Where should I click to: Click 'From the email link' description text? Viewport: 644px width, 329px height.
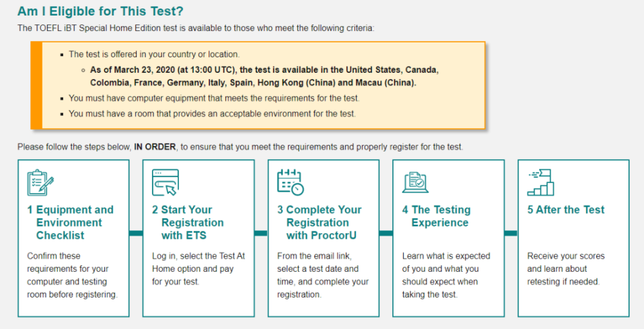pos(323,275)
